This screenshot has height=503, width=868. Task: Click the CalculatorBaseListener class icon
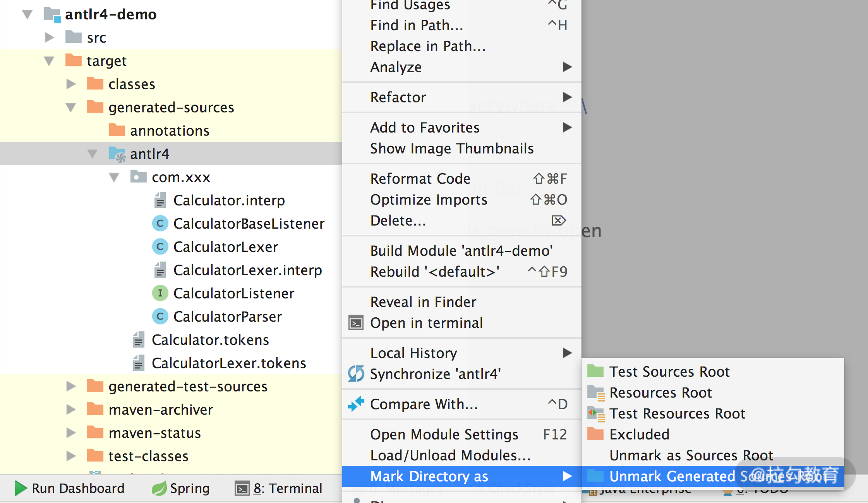click(160, 224)
